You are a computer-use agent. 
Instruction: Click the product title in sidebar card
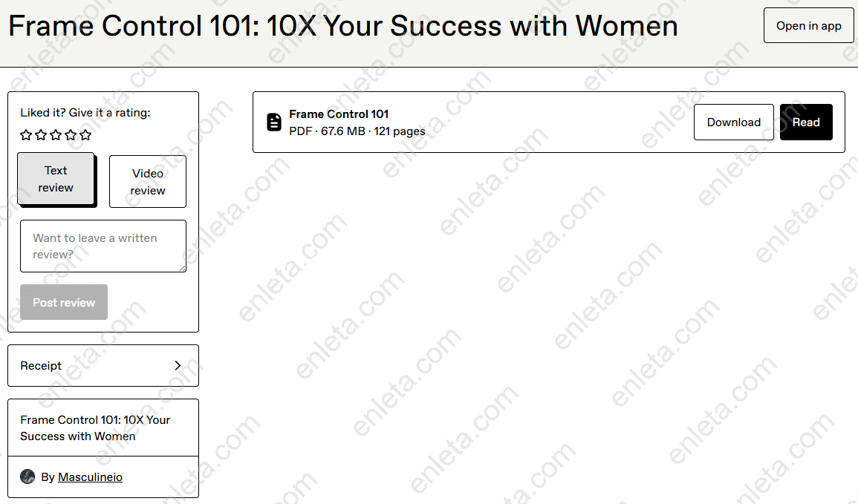[x=95, y=428]
